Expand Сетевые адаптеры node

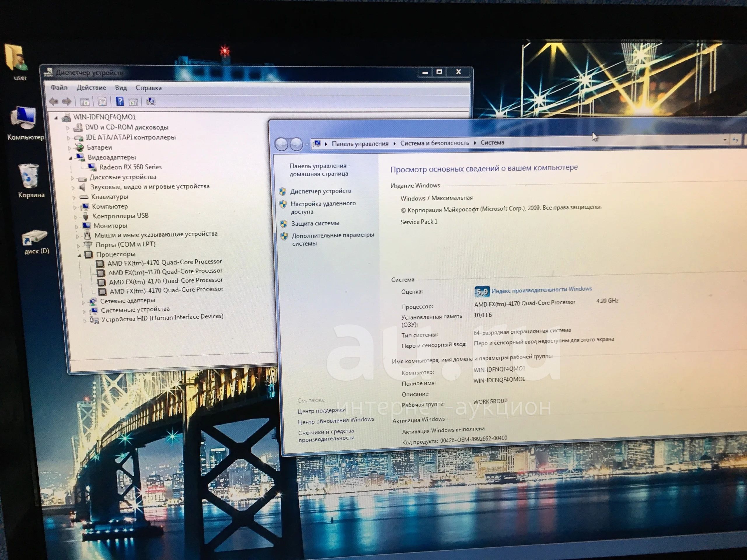click(x=83, y=302)
